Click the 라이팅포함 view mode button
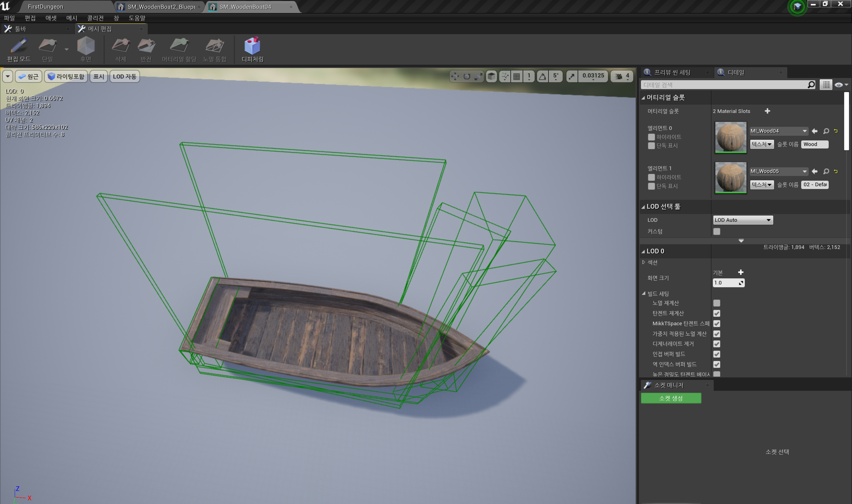 (x=66, y=76)
